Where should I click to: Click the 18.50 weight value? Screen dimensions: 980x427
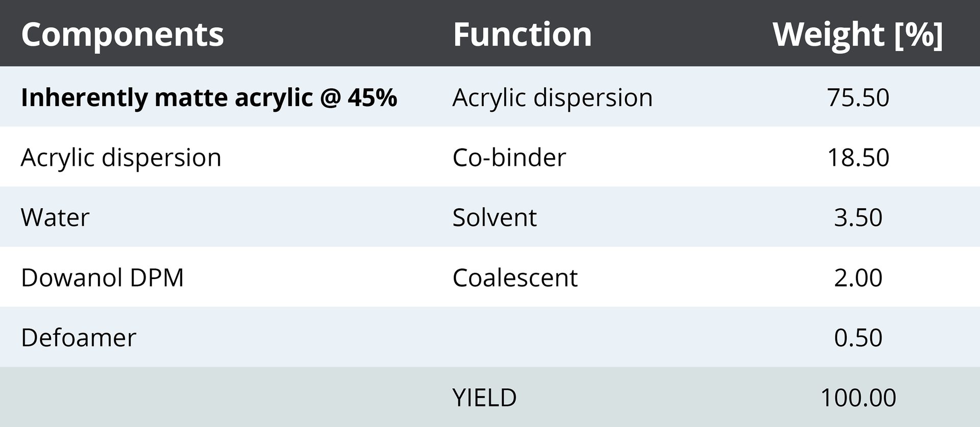[858, 157]
